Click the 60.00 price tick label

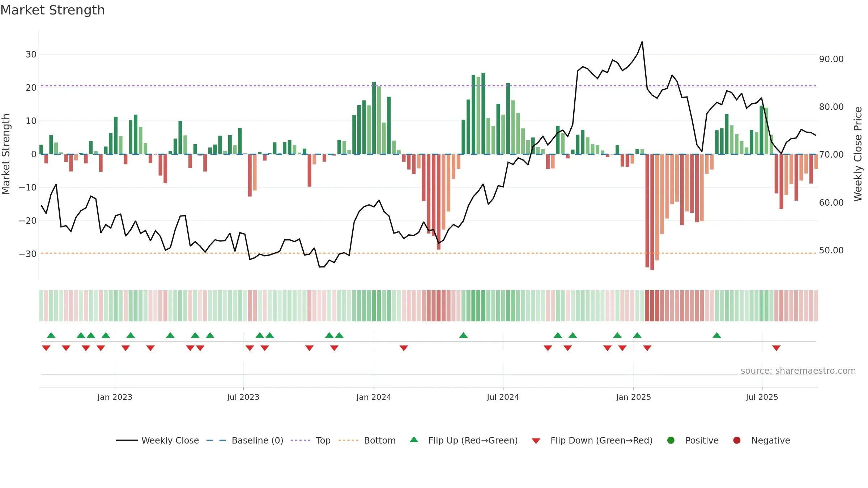(x=831, y=203)
